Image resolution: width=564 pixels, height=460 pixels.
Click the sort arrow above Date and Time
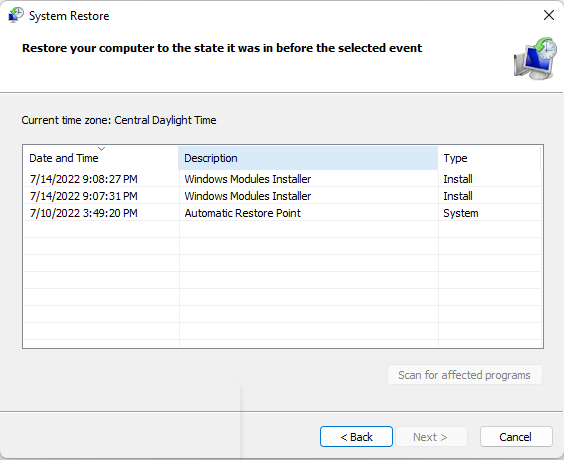(101, 149)
